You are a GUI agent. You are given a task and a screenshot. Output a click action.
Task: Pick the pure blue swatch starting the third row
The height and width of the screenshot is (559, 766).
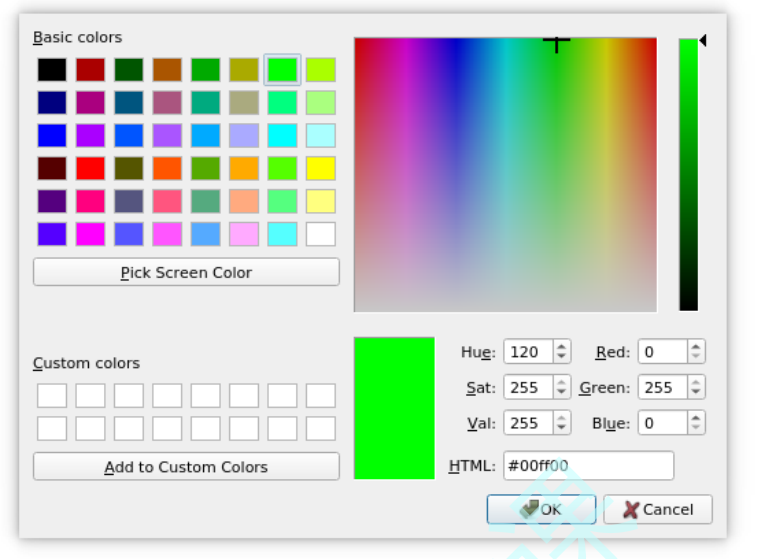(x=52, y=135)
